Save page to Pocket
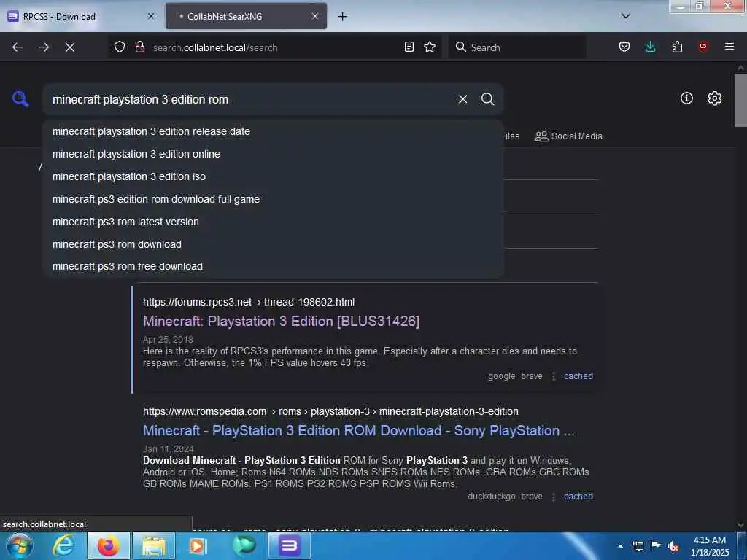Viewport: 747px width, 560px height. 624,47
